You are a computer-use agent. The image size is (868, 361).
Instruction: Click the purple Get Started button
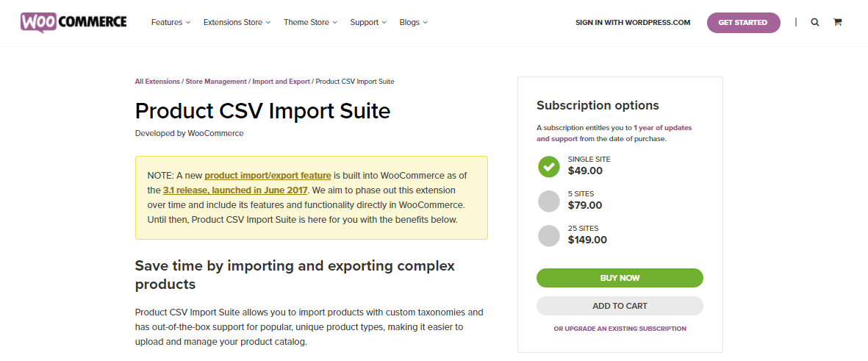click(743, 23)
